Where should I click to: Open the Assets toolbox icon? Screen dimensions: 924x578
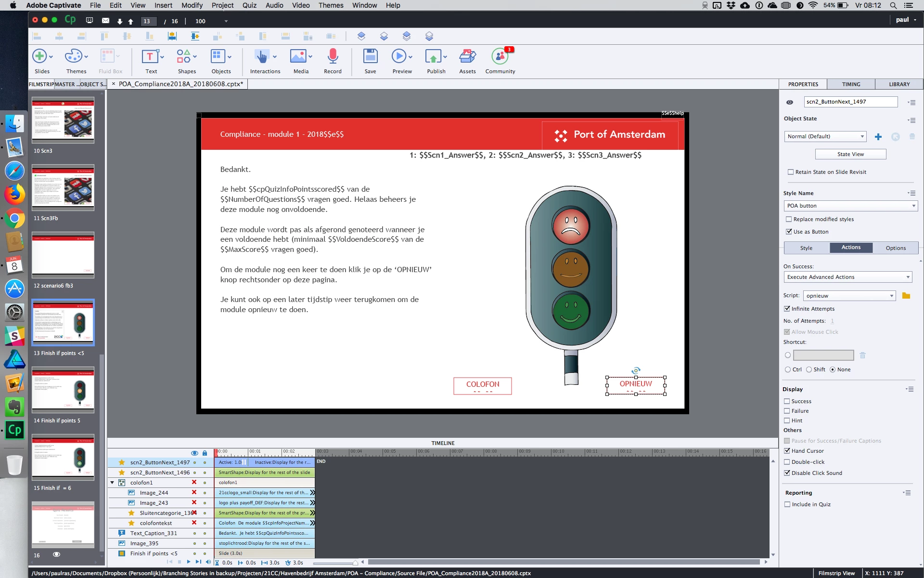pos(467,57)
